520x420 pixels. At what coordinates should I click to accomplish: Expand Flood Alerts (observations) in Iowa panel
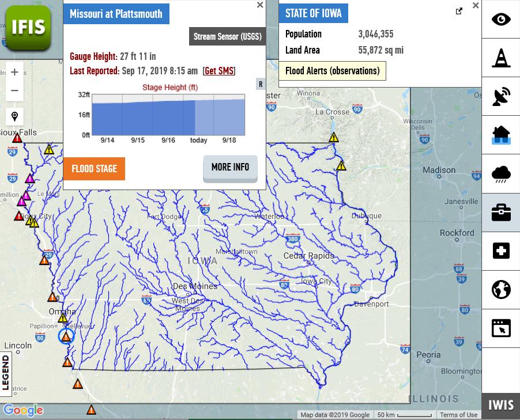tap(332, 71)
